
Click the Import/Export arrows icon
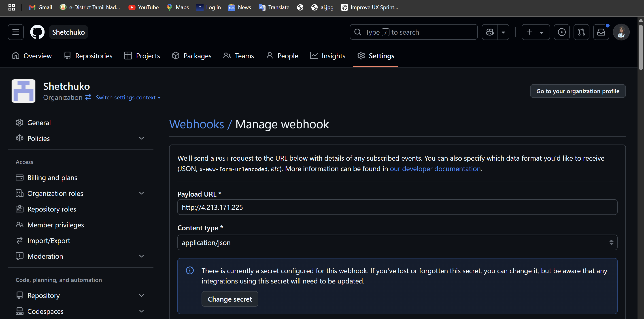19,240
